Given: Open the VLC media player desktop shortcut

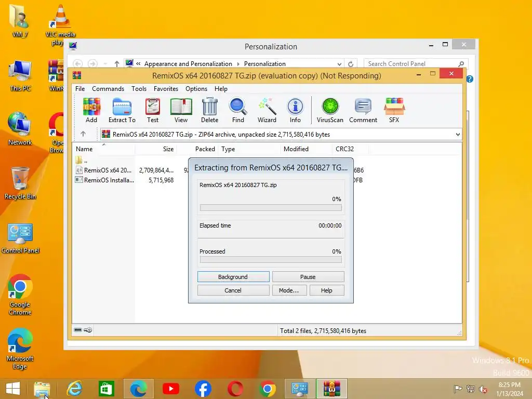Looking at the screenshot, I should [60, 25].
